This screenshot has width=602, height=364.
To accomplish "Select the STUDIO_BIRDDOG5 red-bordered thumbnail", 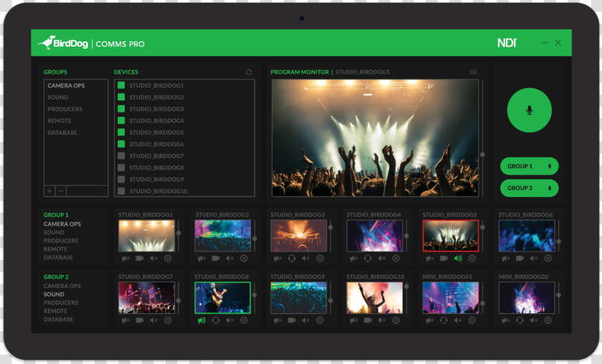I will tap(450, 236).
